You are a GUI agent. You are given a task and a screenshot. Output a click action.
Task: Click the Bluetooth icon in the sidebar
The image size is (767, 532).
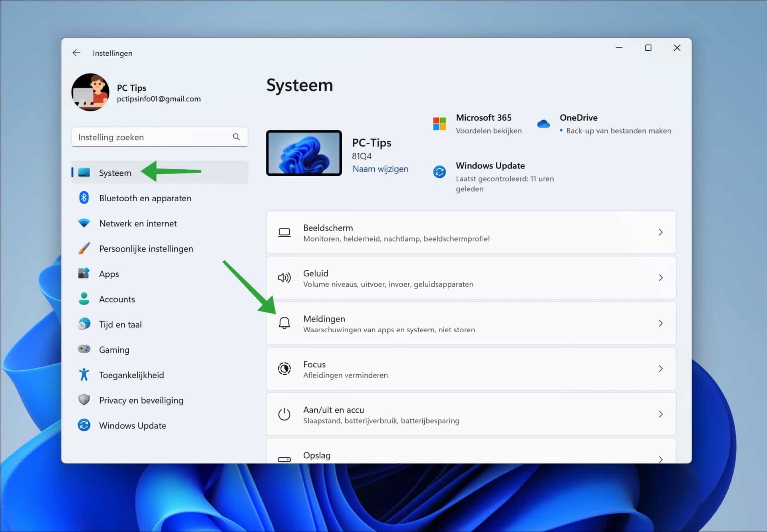[84, 198]
